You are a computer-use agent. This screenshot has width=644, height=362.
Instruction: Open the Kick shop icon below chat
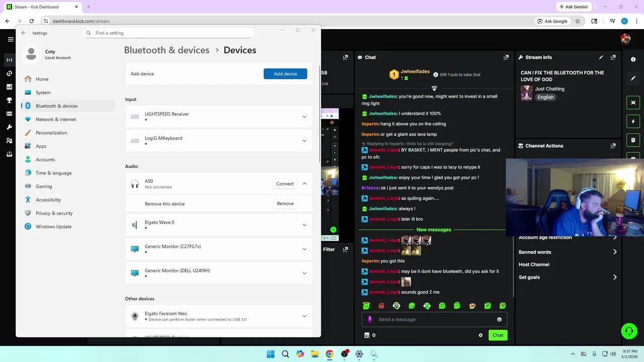tap(367, 335)
